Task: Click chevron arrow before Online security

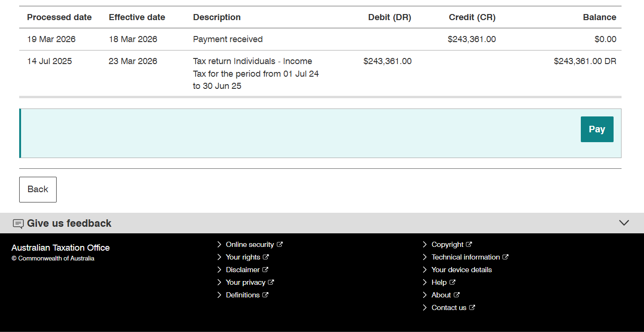Action: 220,245
